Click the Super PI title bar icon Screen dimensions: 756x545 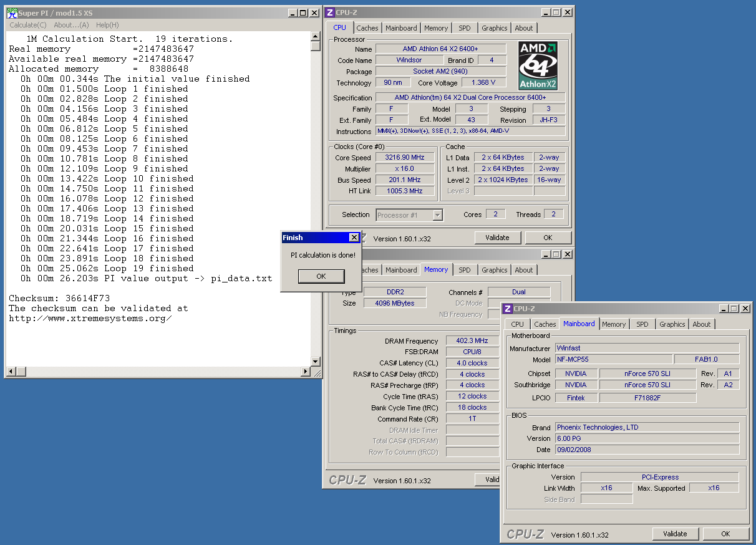12,12
